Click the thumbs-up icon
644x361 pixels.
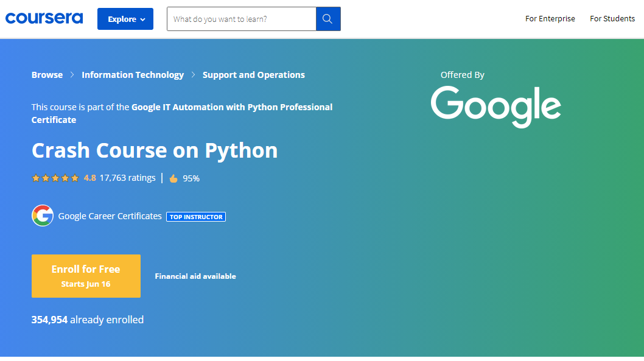coord(173,178)
